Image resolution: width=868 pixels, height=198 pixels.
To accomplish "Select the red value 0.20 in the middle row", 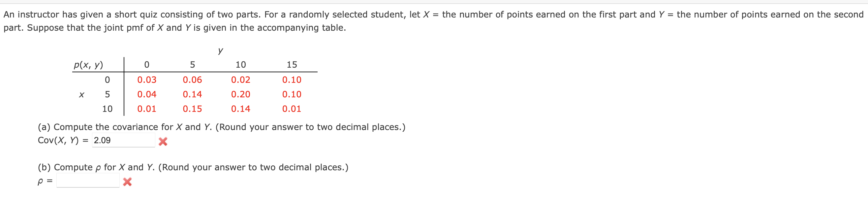I will (x=240, y=94).
